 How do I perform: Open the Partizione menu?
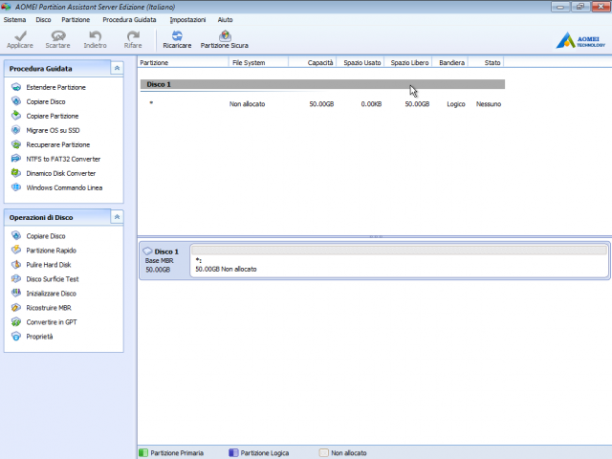76,20
